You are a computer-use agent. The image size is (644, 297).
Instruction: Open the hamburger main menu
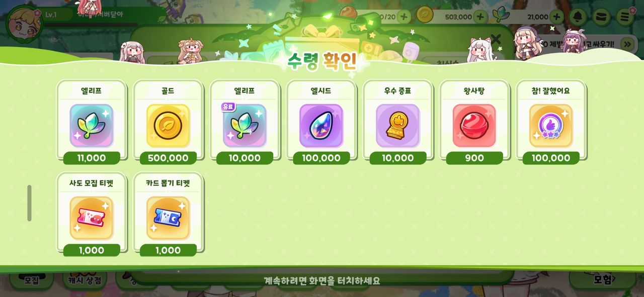coord(624,17)
